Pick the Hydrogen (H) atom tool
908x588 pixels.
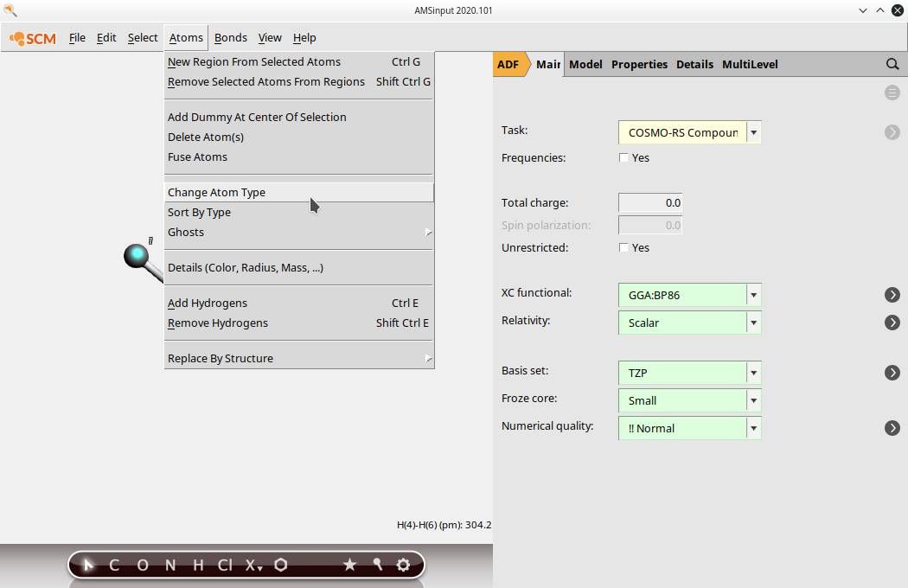(x=198, y=565)
